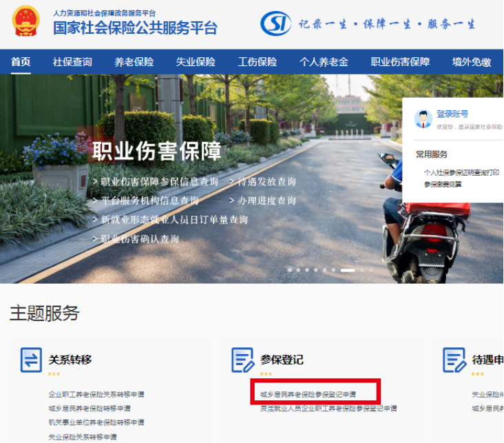
Task: Click the user avatar icon
Action: pos(423,119)
